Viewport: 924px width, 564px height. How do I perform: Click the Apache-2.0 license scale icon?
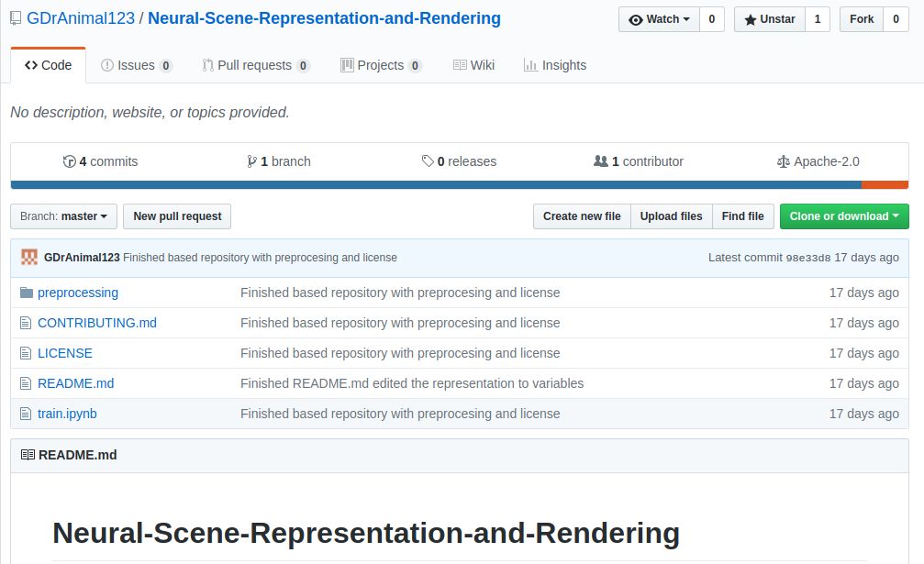click(x=783, y=161)
